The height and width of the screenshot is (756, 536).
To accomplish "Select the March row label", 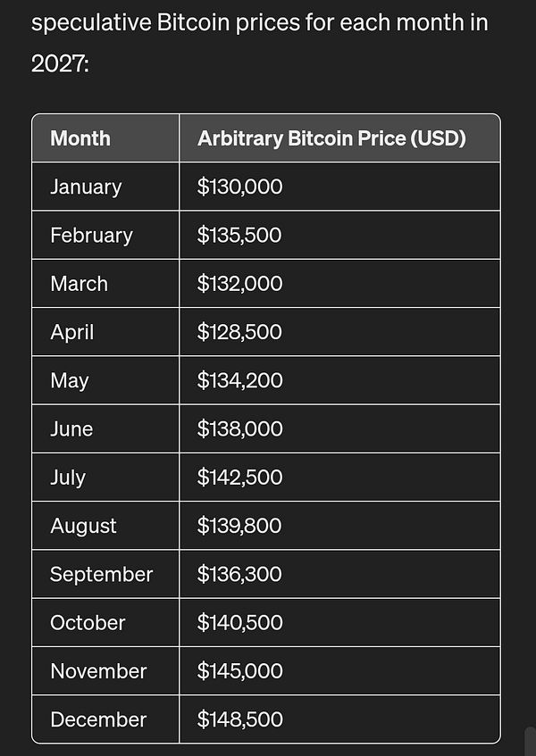I will click(79, 284).
